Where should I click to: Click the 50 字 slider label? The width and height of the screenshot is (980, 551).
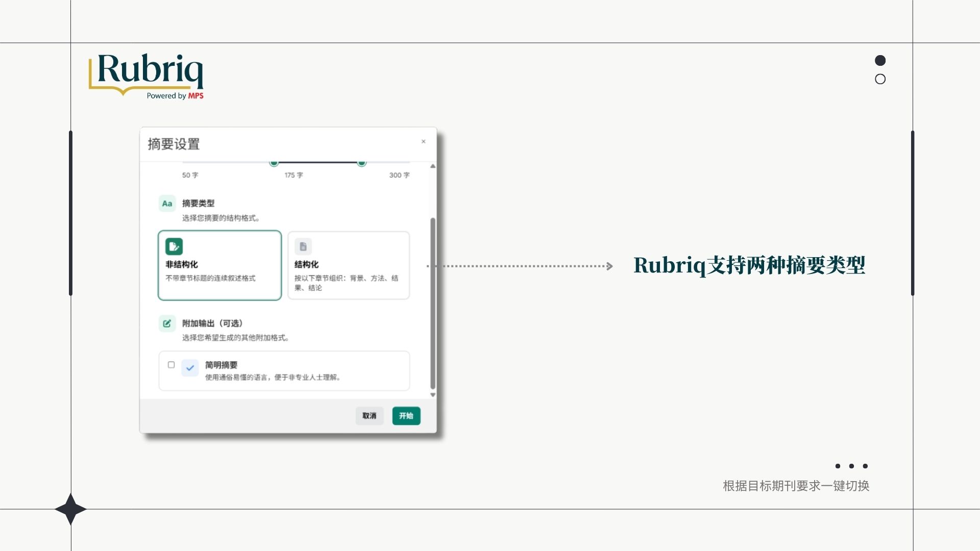coord(190,175)
